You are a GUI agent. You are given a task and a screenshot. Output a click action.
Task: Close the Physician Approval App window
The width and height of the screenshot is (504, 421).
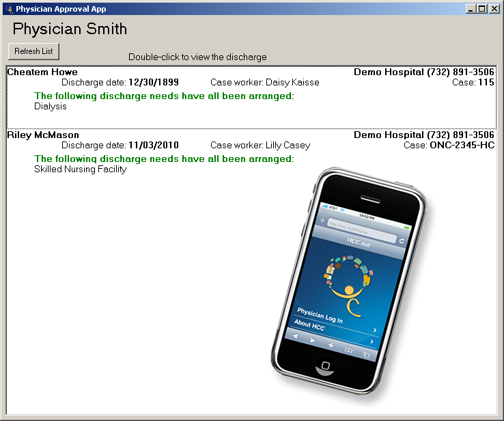pos(494,9)
